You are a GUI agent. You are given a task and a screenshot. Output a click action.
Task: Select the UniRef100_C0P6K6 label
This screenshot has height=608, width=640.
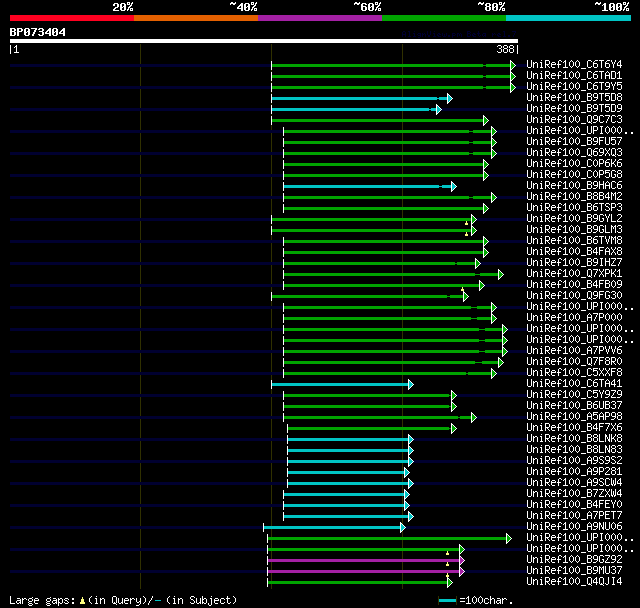pos(574,164)
